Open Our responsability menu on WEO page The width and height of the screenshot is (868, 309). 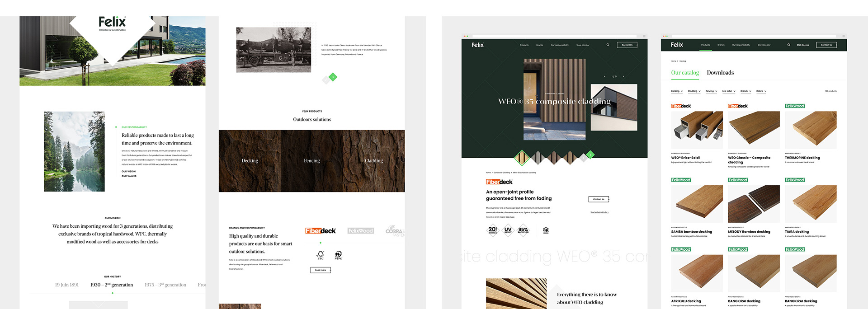(560, 45)
